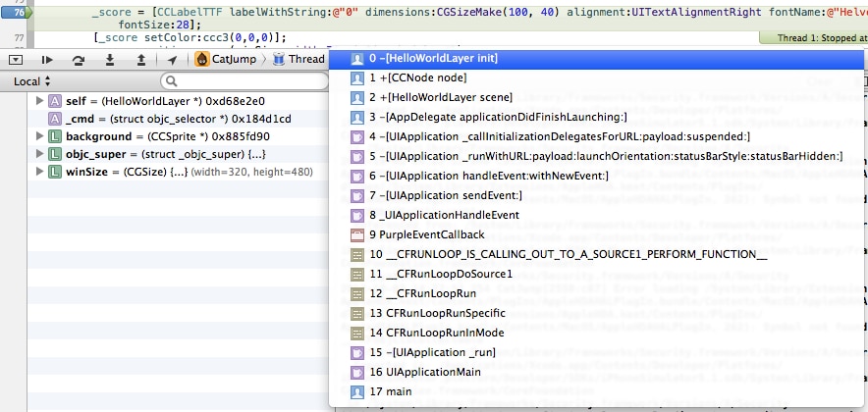The height and width of the screenshot is (412, 868).
Task: Select frame 9 PurpleEventCallback
Action: pyautogui.click(x=596, y=234)
